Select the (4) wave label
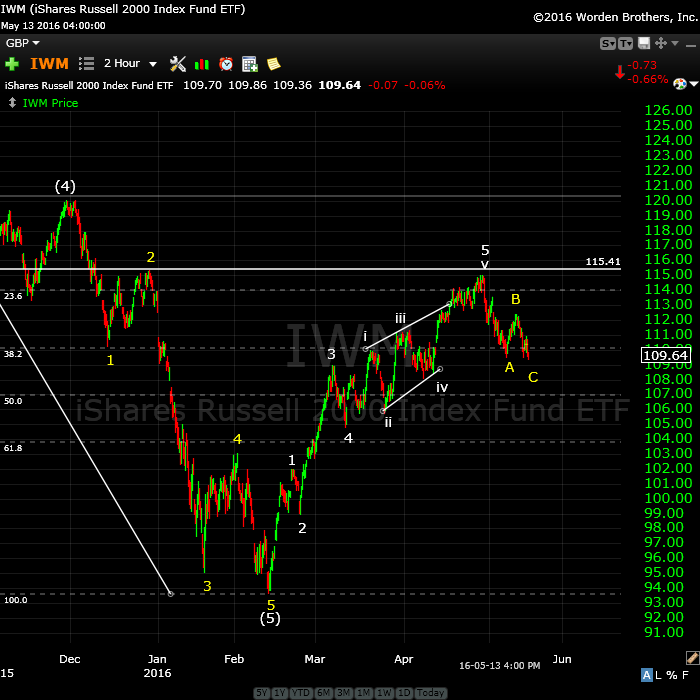The height and width of the screenshot is (700, 700). [65, 186]
